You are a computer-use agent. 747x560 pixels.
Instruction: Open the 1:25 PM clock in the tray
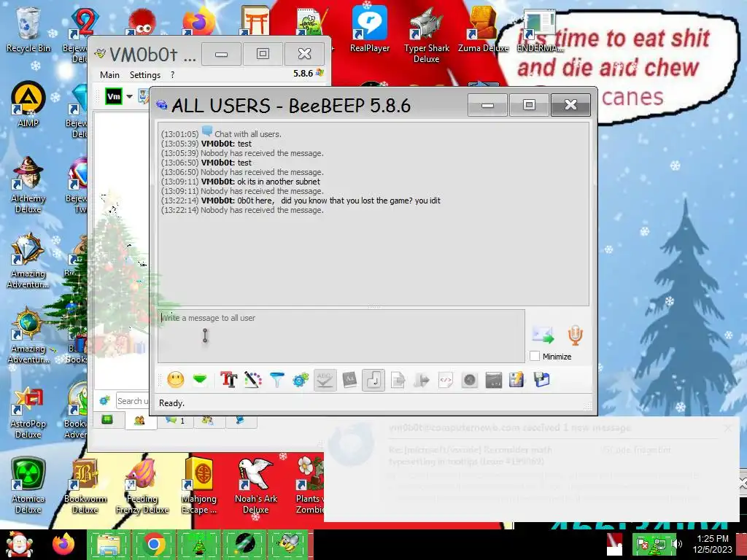click(x=712, y=544)
